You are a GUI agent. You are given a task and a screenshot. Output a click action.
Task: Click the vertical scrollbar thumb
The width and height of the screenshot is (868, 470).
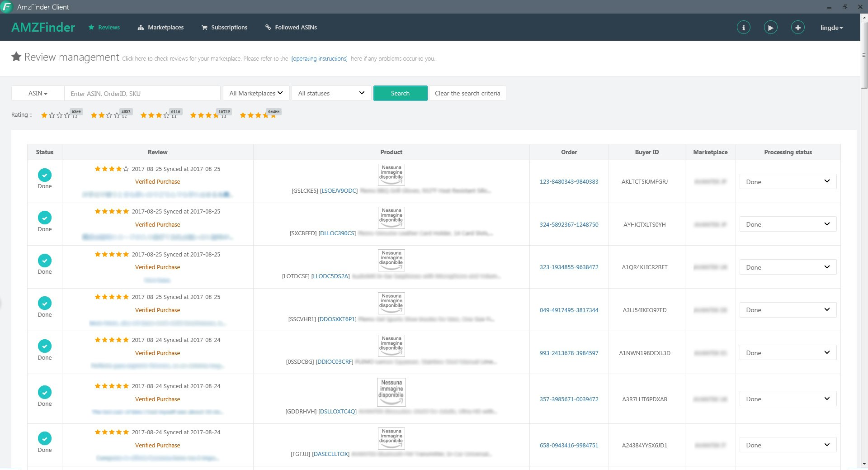pyautogui.click(x=864, y=54)
